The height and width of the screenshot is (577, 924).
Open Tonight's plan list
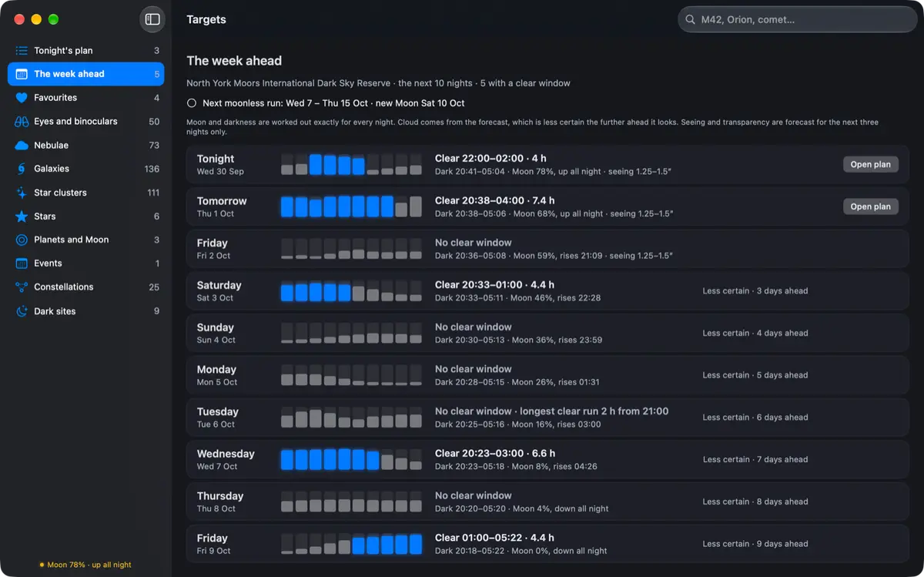[85, 51]
